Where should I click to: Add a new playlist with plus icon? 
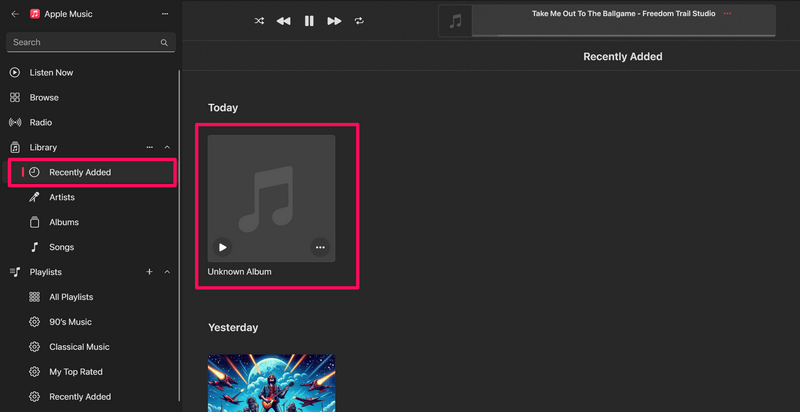(150, 272)
